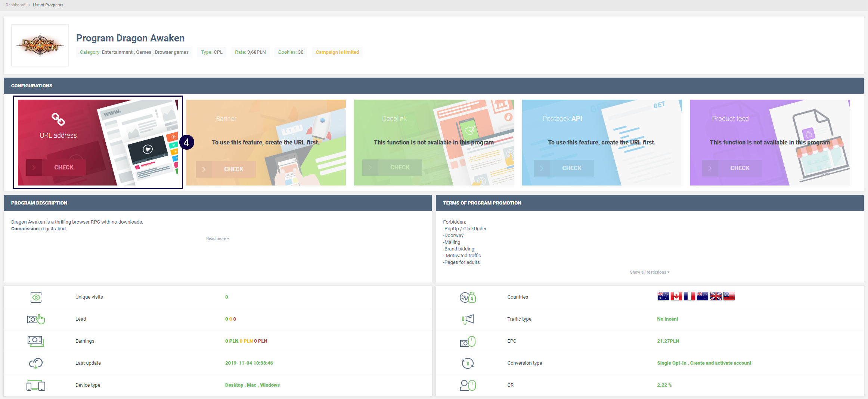Go to Dashboard breadcrumb
The image size is (868, 399).
coord(15,5)
